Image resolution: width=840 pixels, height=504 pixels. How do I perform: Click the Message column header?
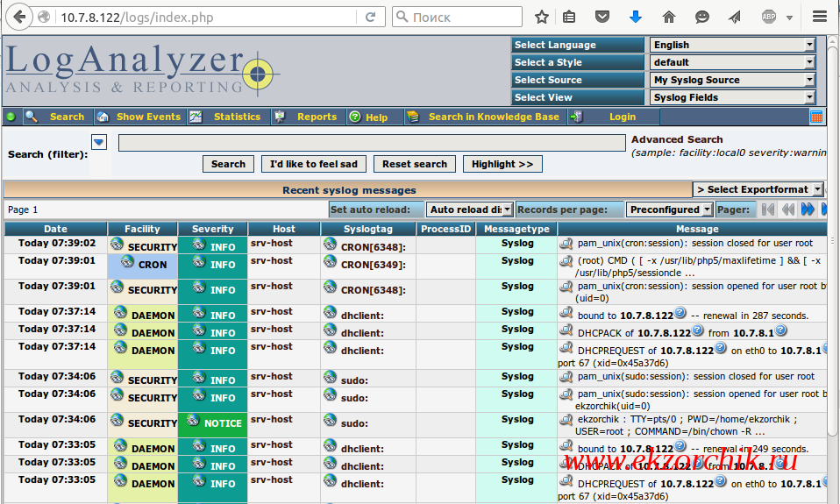click(x=696, y=229)
